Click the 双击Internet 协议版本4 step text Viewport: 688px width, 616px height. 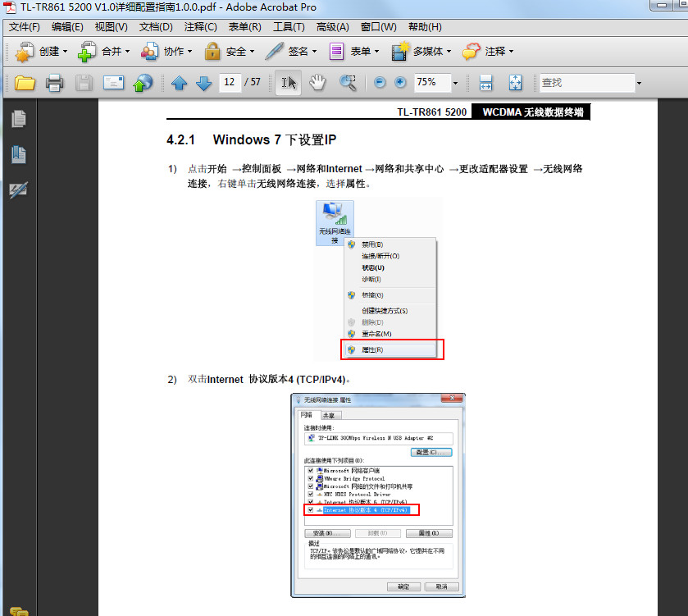click(269, 379)
